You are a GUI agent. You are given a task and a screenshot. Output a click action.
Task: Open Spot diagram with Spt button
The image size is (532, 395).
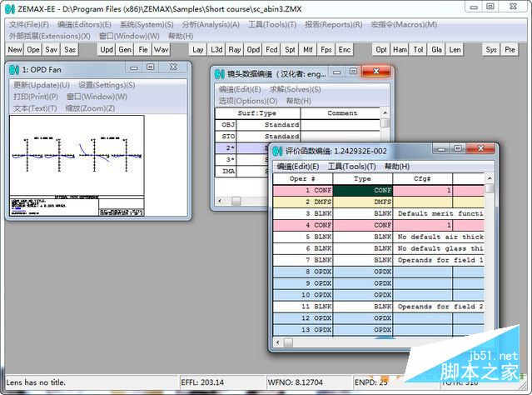point(290,50)
